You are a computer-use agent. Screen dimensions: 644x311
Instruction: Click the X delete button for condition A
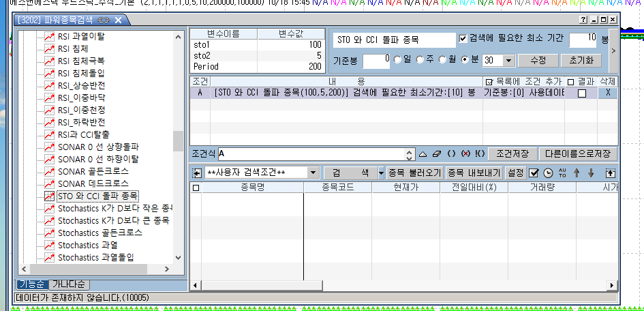608,93
